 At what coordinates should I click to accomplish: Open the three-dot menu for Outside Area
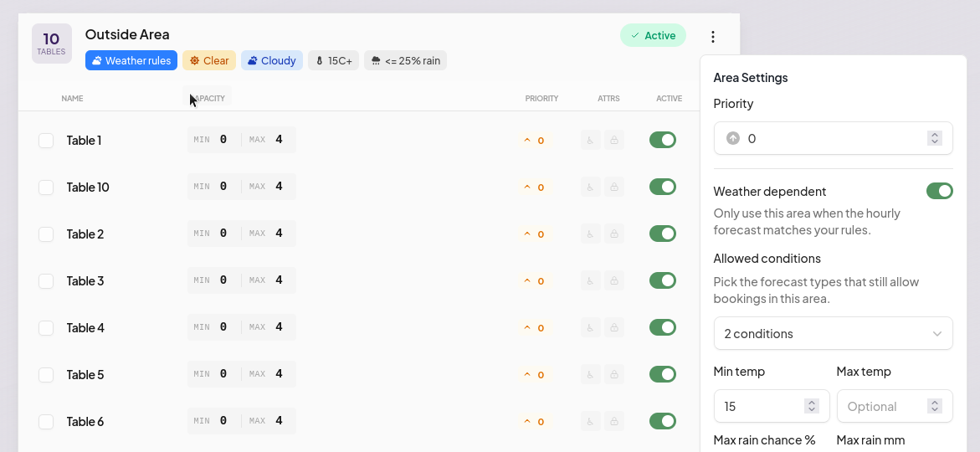pyautogui.click(x=712, y=37)
